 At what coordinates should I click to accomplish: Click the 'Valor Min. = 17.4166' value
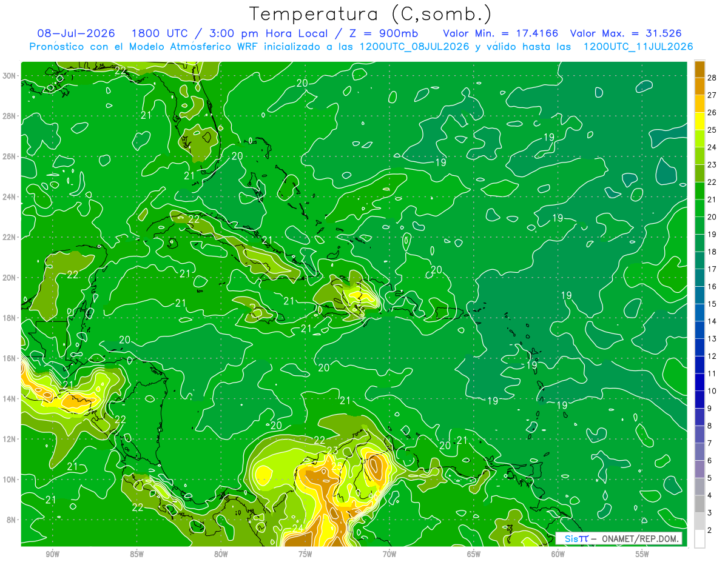tap(501, 33)
